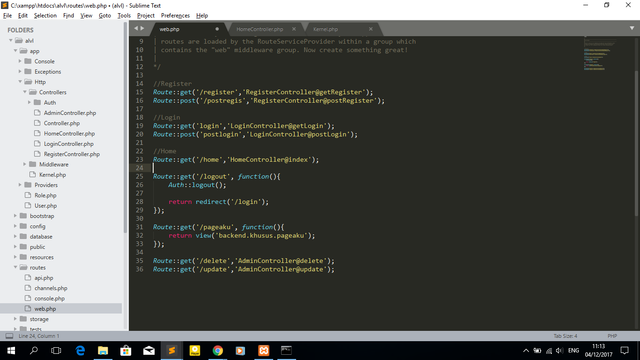640x360 pixels.
Task: Select the web.php editor tab
Action: tap(169, 29)
